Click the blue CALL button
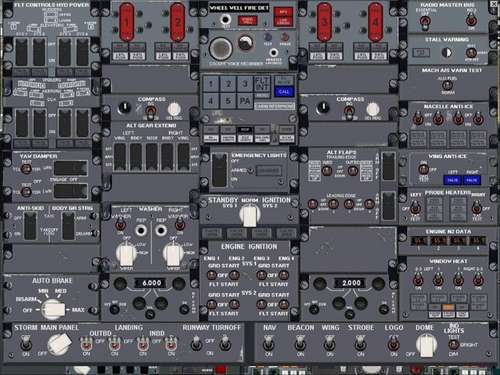Screen dimensions: 500x375 [284, 92]
